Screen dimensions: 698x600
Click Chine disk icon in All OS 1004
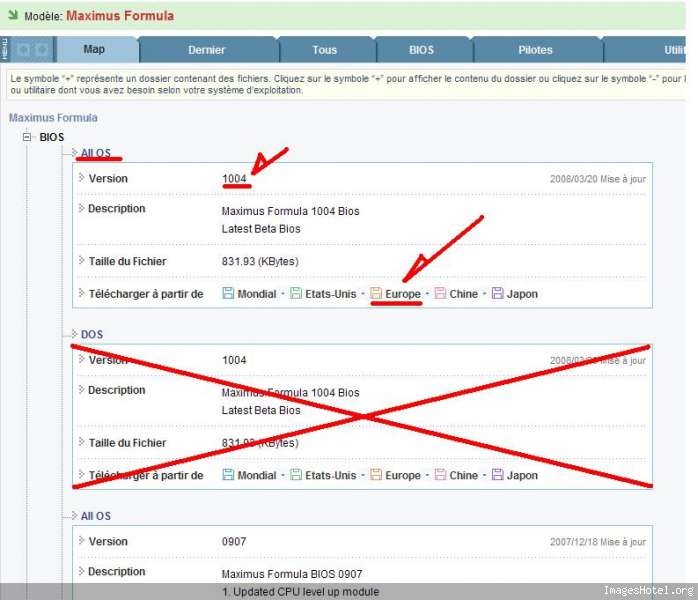[440, 293]
